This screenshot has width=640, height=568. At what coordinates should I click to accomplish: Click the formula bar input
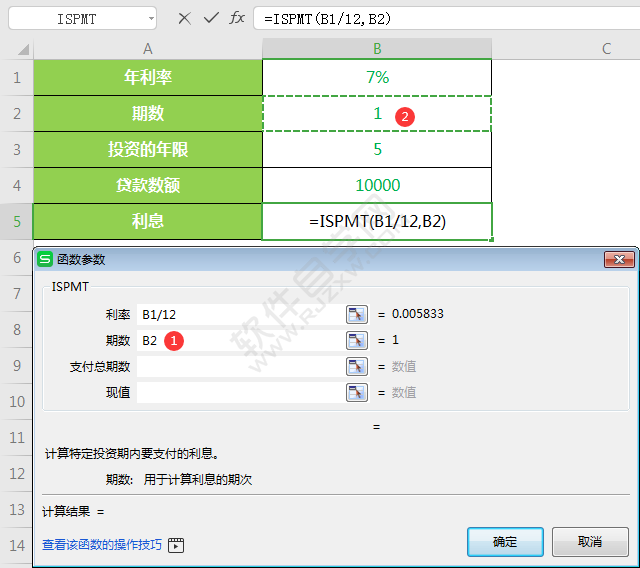coord(447,18)
